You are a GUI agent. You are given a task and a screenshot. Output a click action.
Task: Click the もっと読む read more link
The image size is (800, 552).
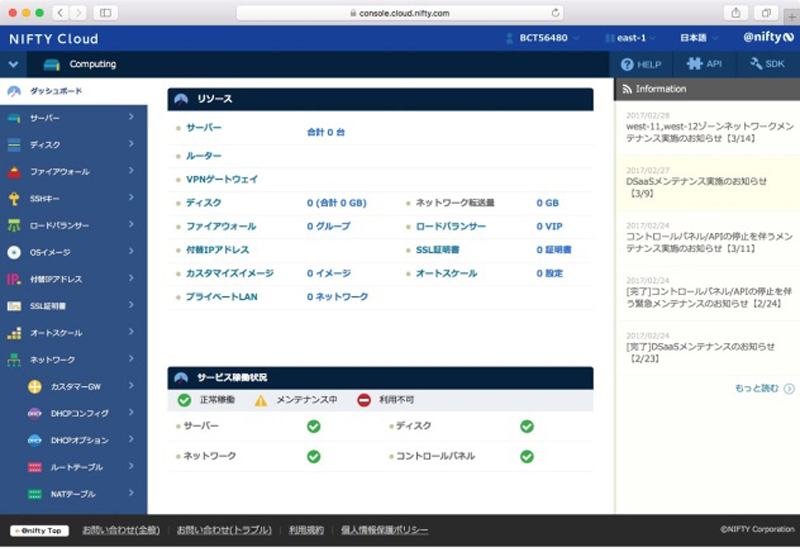pyautogui.click(x=764, y=389)
